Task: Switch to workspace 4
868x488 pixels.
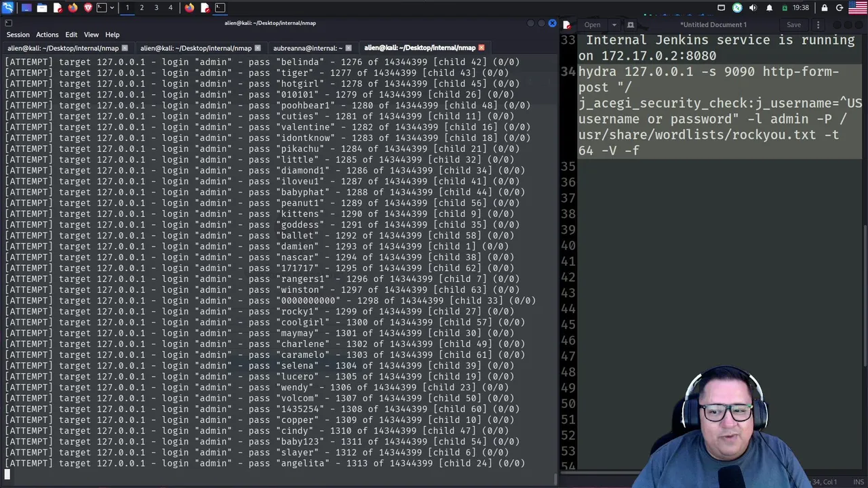Action: (x=170, y=7)
